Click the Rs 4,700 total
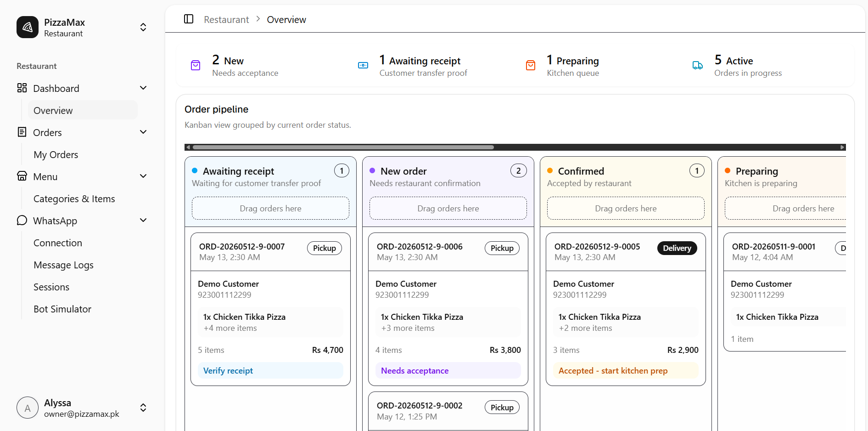This screenshot has height=431, width=868. 328,350
